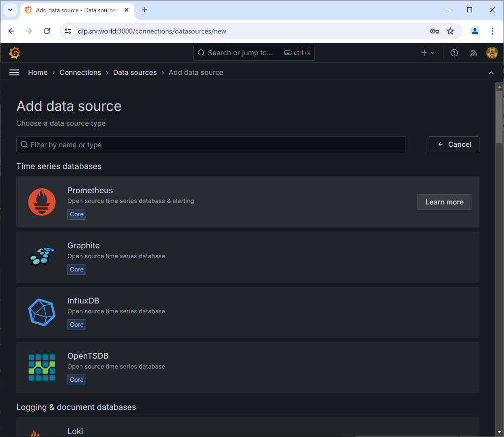504x437 pixels.
Task: Go back to the previous browser page
Action: 12,31
